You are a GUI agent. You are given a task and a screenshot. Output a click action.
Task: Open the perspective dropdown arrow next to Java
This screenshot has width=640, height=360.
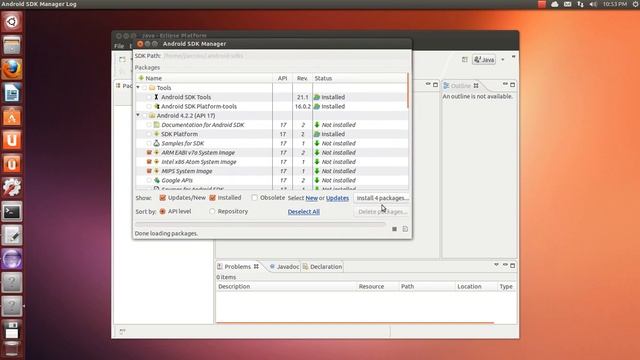click(502, 60)
